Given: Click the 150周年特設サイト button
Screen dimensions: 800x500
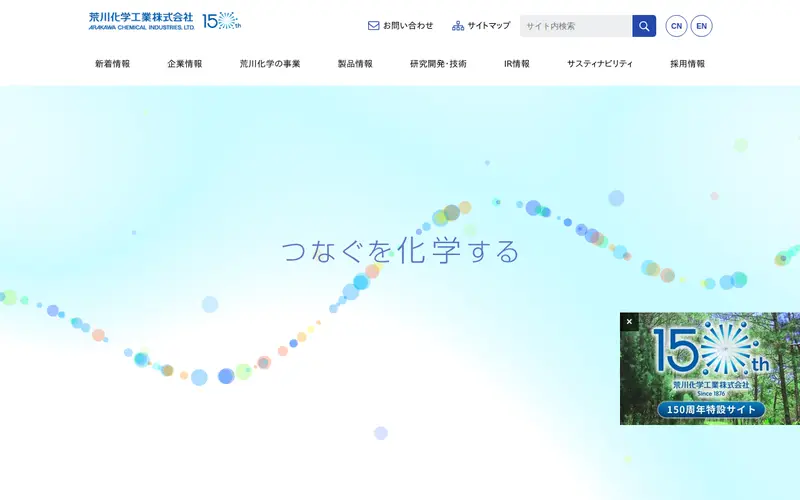Looking at the screenshot, I should point(711,410).
